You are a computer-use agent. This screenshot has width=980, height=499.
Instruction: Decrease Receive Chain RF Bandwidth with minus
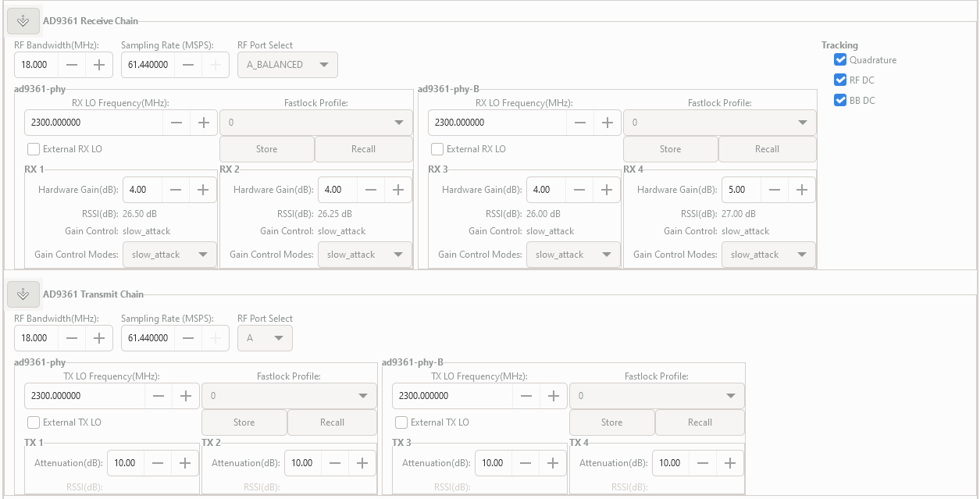(72, 65)
